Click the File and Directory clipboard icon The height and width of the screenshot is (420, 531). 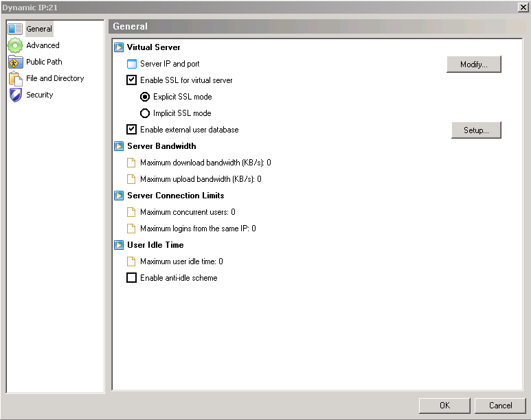pos(15,78)
